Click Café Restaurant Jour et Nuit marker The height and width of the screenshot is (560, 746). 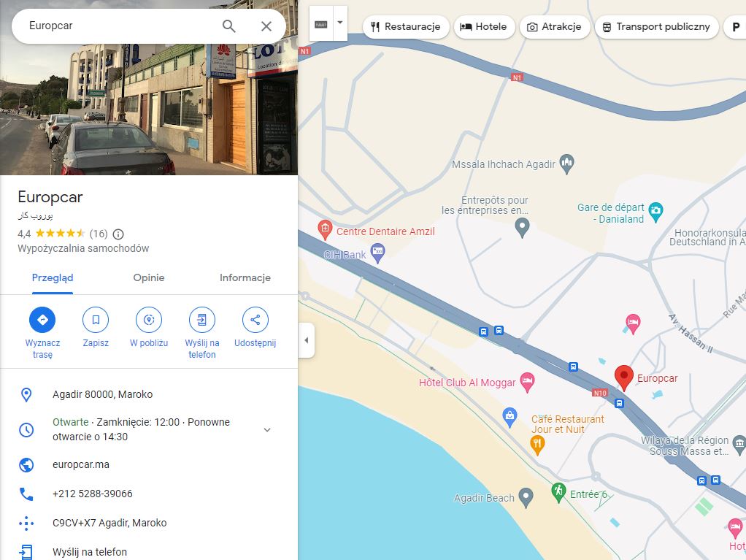click(x=537, y=446)
